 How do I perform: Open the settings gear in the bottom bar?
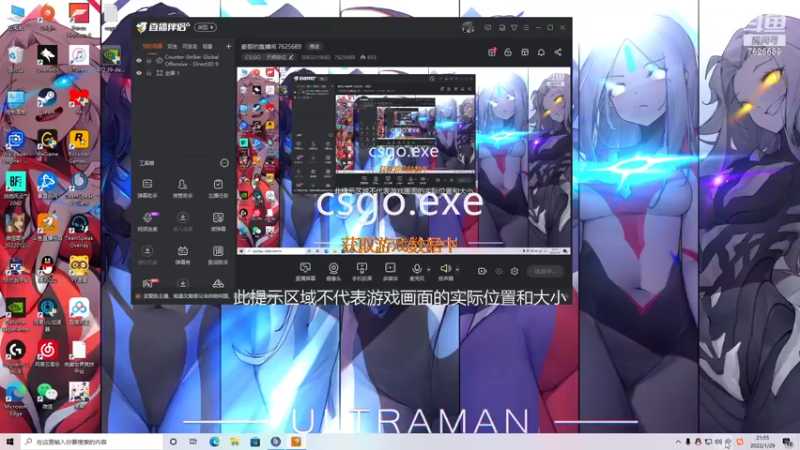pyautogui.click(x=514, y=271)
